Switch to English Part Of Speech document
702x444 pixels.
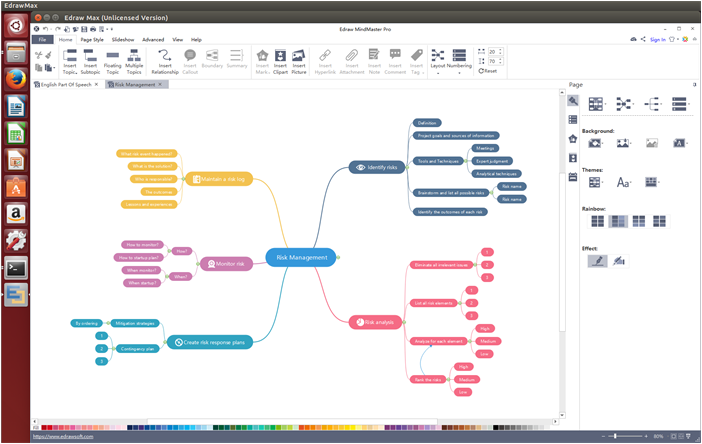66,85
